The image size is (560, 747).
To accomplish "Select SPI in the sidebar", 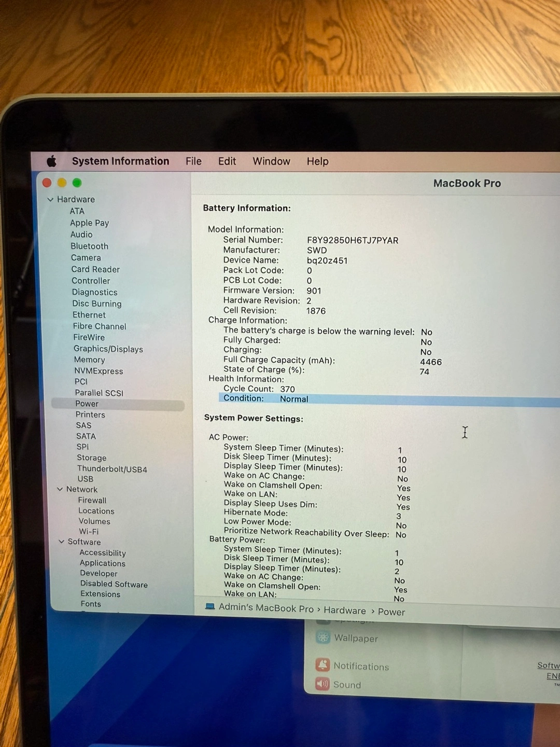I will tap(83, 447).
